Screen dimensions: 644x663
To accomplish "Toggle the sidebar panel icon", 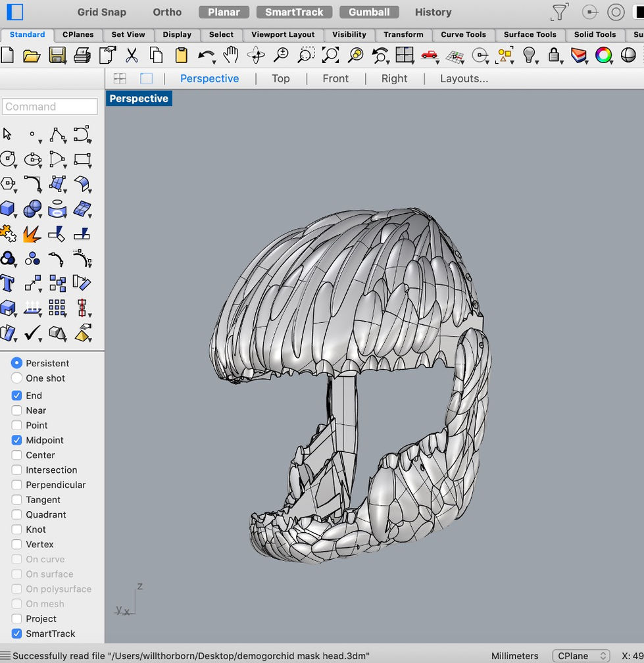I will coord(14,12).
